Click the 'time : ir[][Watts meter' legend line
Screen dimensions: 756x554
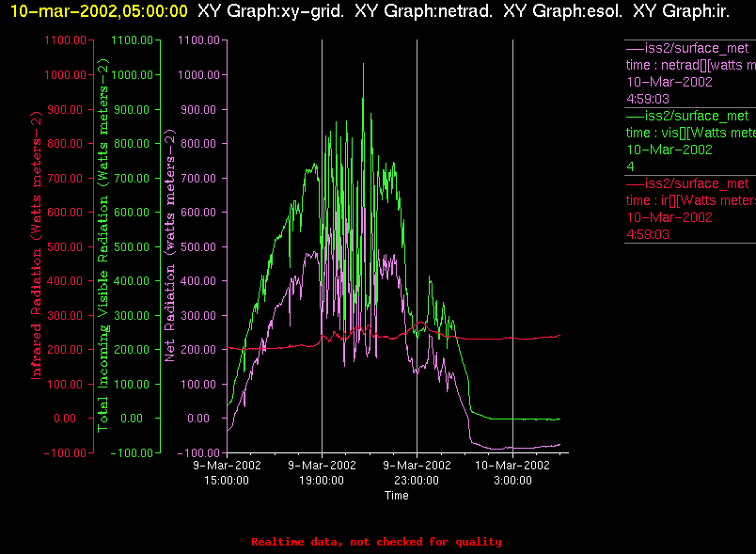(690, 200)
